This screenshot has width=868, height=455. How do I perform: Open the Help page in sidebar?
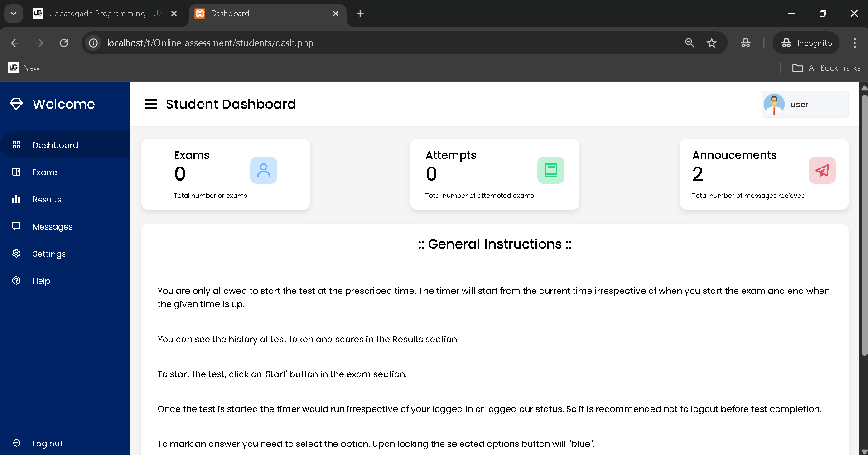41,281
